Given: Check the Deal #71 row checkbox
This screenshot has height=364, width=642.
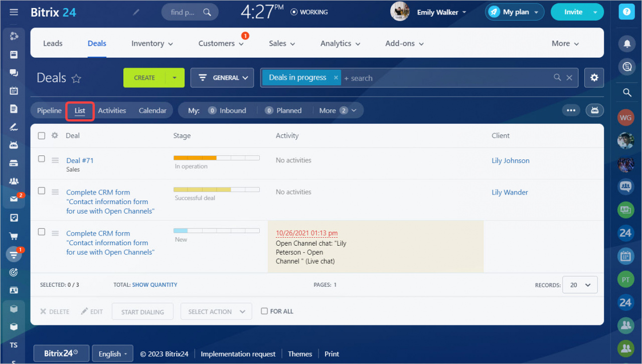Looking at the screenshot, I should point(42,159).
